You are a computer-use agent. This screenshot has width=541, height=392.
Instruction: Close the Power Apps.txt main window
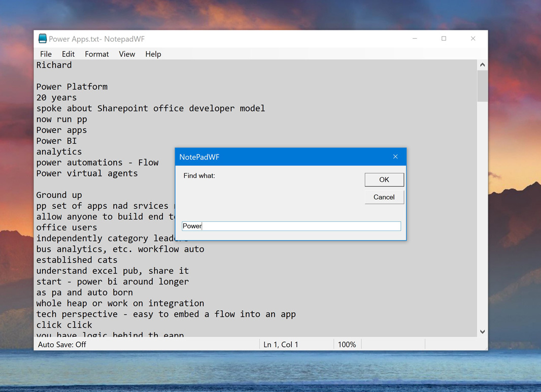pos(473,39)
